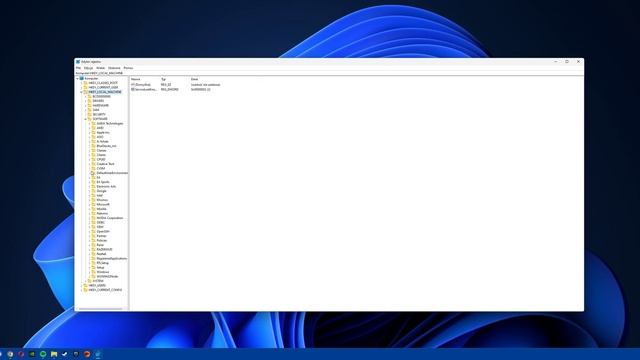Click the folder icon beside AGEIA Technologies
The image size is (640, 360).
click(93, 123)
